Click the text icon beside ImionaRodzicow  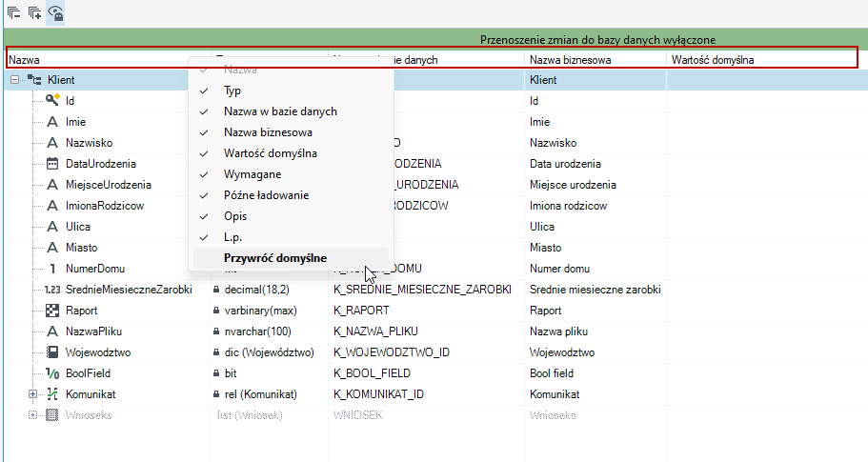click(52, 206)
